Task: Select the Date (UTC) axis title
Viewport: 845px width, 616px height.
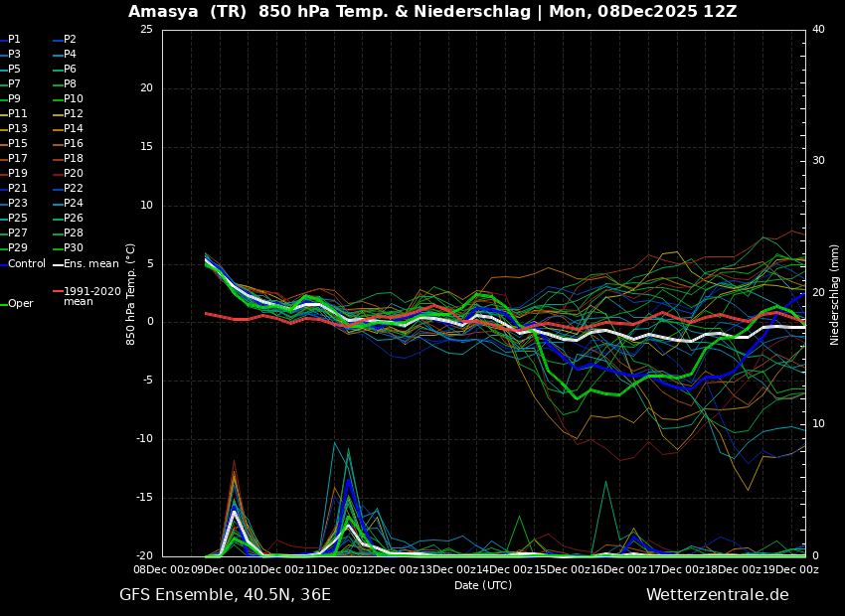Action: click(483, 585)
